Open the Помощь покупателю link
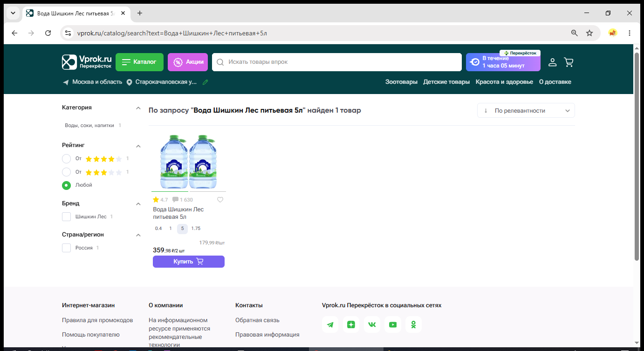Screen dimensions: 644x351 (x=91, y=335)
